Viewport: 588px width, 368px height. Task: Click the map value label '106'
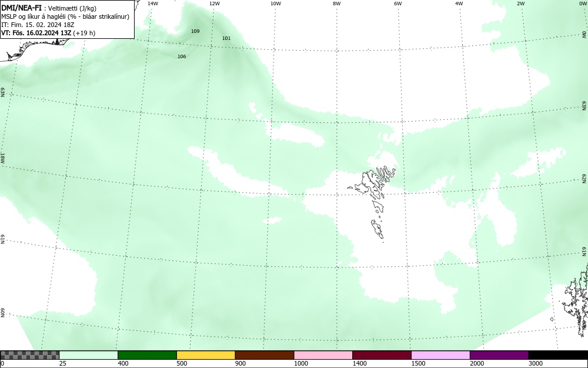182,56
